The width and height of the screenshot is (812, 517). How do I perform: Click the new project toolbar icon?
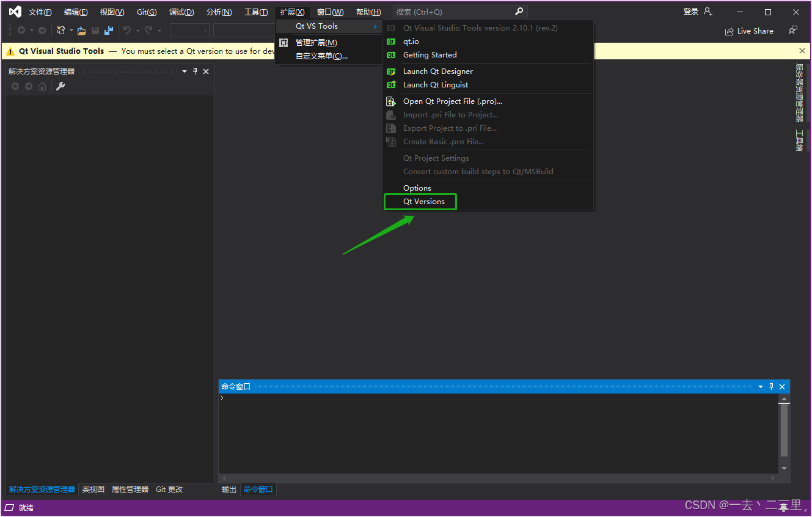click(60, 31)
